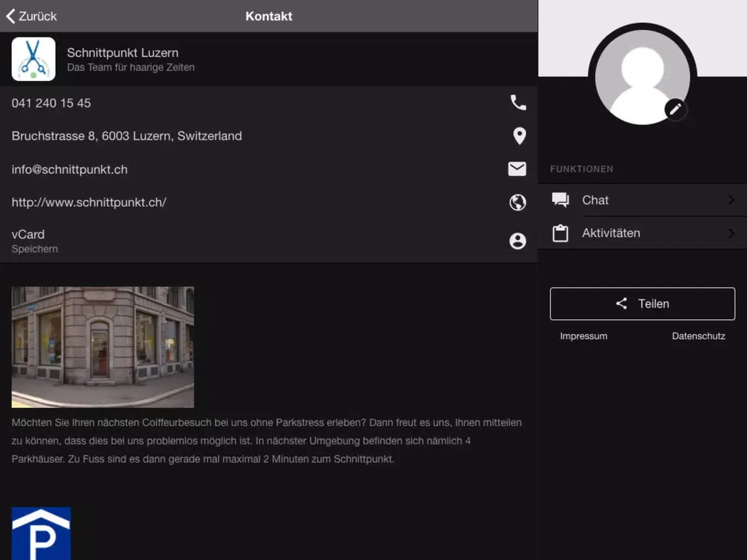Click the Schnittpunkt scissors logo
The height and width of the screenshot is (560, 747).
(34, 59)
